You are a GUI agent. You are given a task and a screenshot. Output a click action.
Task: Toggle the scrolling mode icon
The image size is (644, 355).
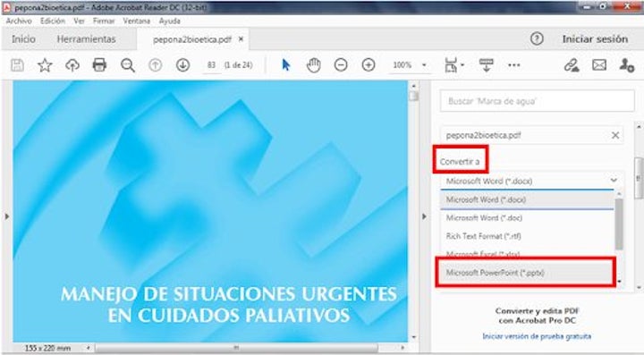[x=487, y=65]
